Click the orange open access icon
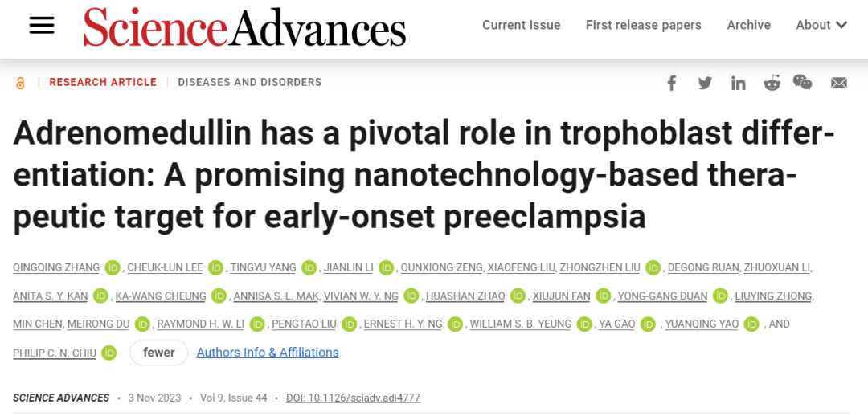 point(20,83)
